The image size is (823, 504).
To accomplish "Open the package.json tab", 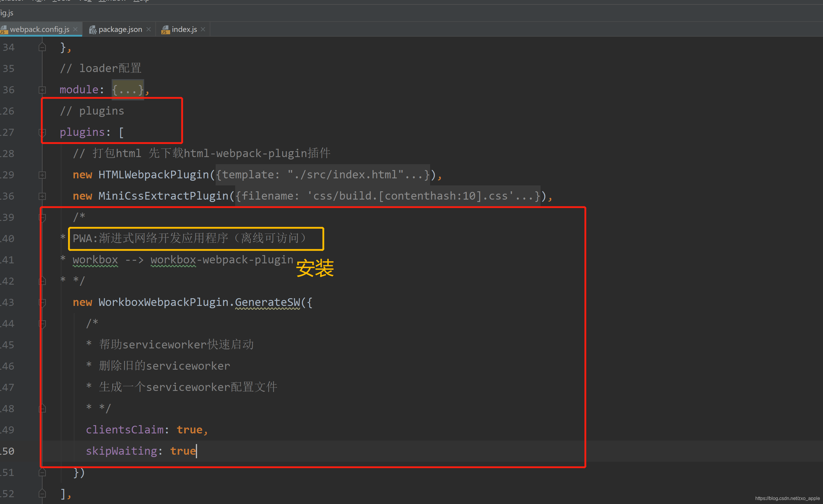I will click(x=120, y=29).
